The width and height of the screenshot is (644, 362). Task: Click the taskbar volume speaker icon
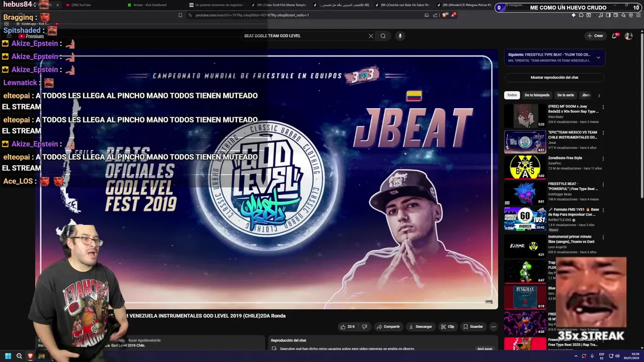[617, 356]
